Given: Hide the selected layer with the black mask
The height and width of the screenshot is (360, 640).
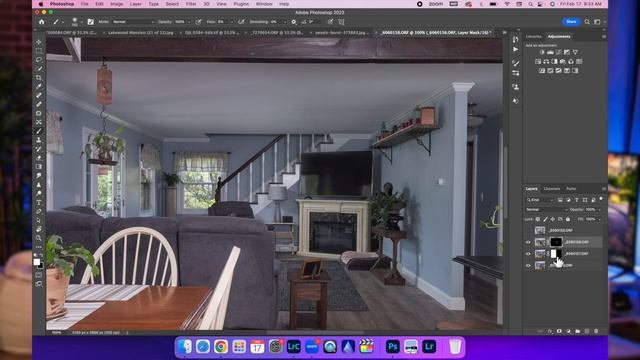Looking at the screenshot, I should tap(528, 242).
